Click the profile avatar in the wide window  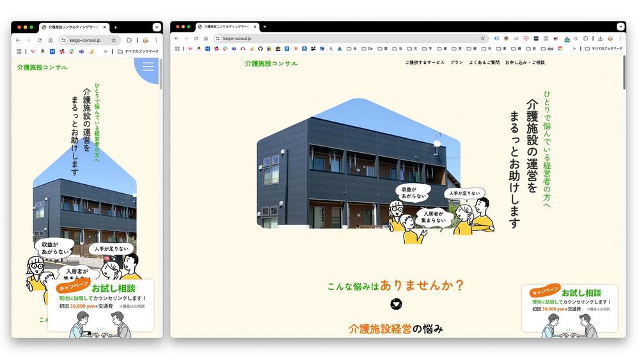point(610,38)
